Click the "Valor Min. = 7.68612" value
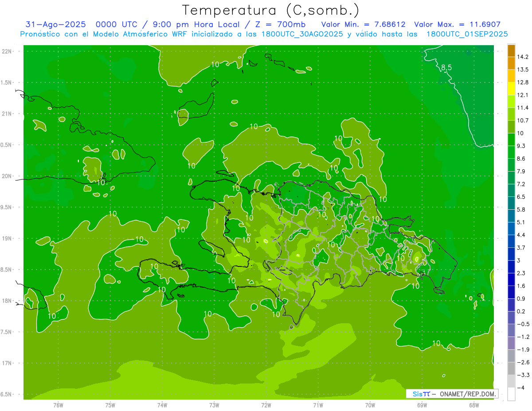The image size is (532, 411). point(363,24)
